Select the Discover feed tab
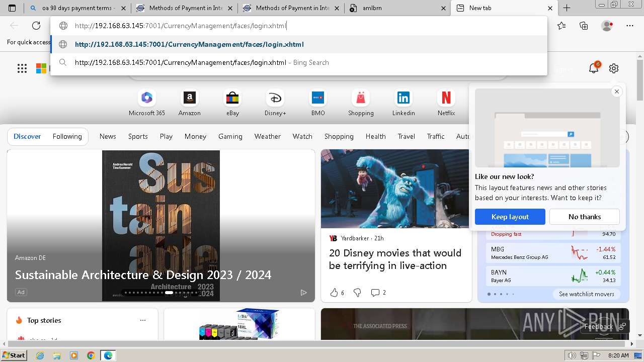Viewport: 644px width, 362px height. (27, 136)
